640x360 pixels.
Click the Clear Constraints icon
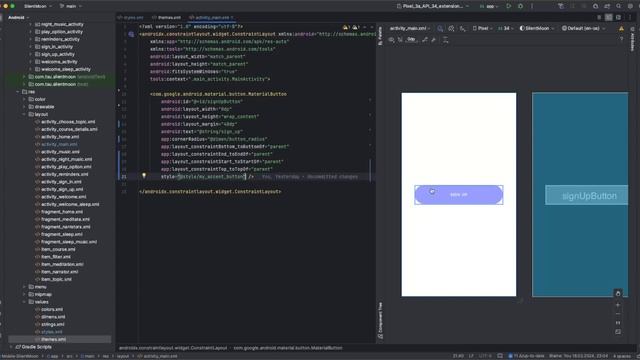425,40
